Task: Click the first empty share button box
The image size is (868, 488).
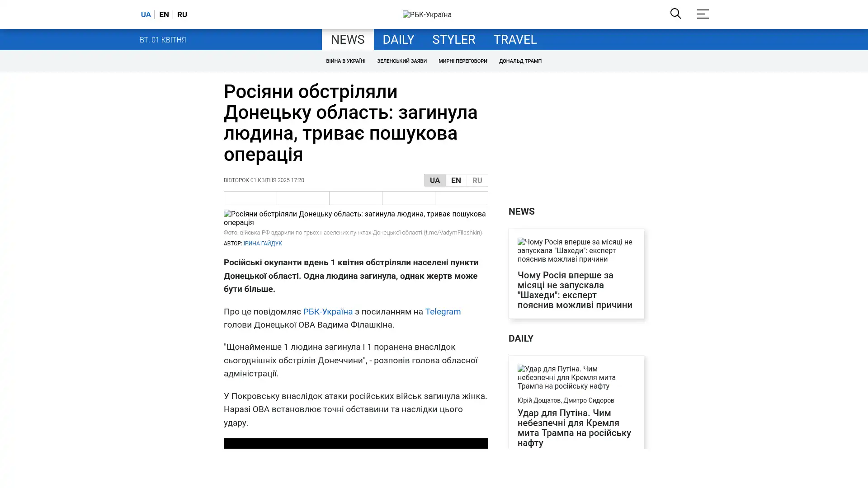Action: point(250,198)
